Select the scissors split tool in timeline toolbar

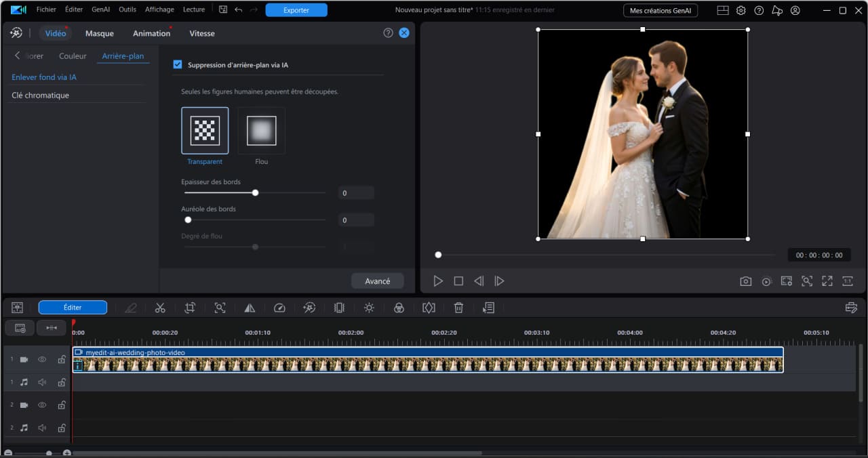(x=160, y=308)
